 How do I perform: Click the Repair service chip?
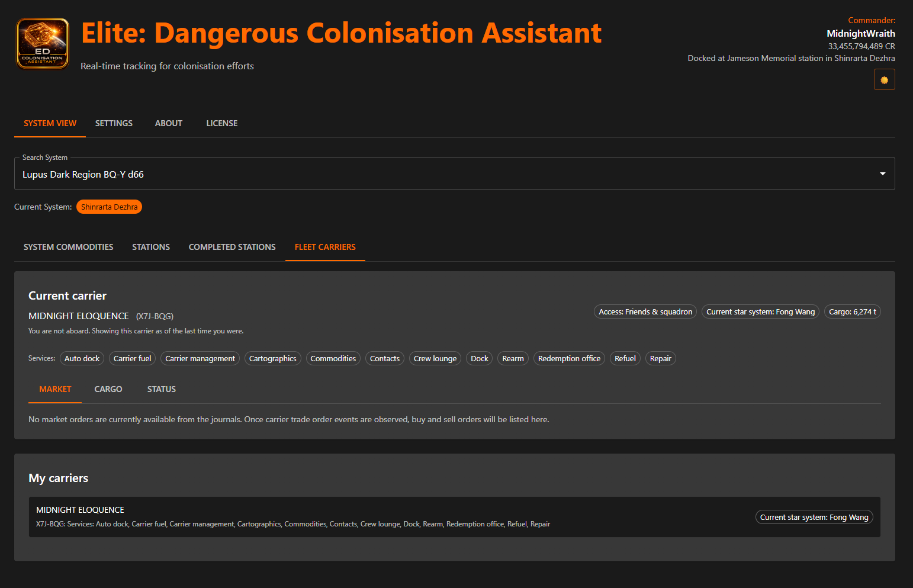661,358
